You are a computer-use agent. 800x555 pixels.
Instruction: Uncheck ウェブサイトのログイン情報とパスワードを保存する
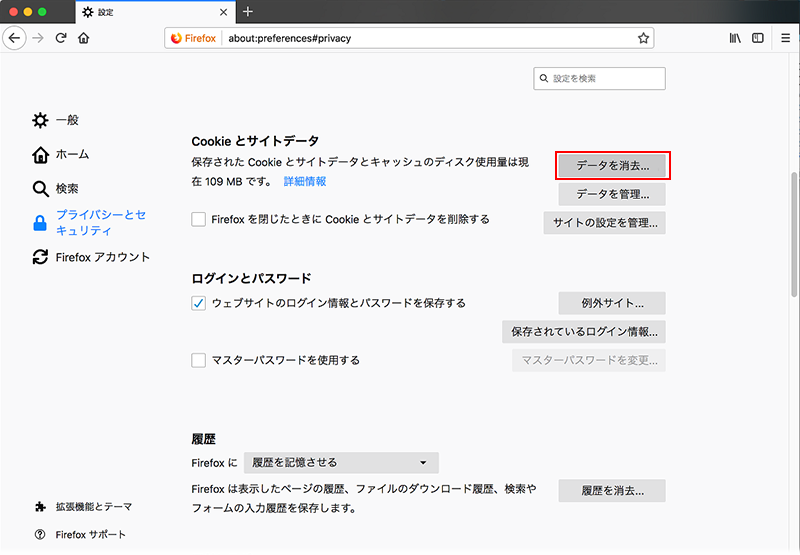click(x=198, y=303)
